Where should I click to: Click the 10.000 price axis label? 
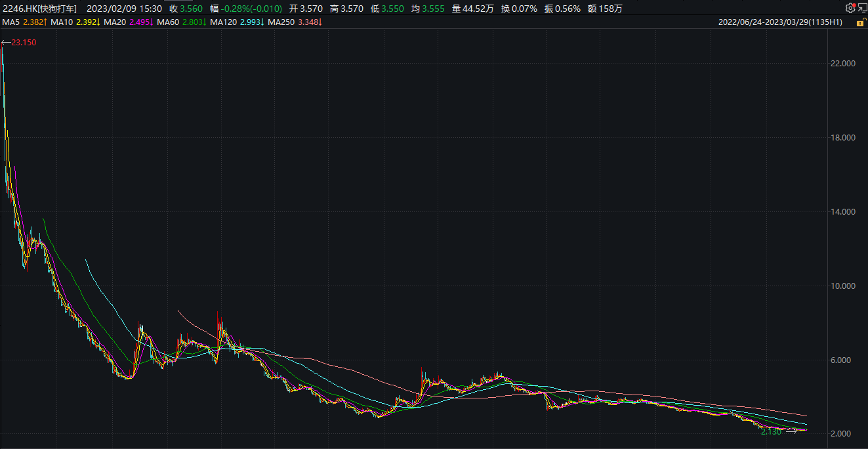point(843,286)
